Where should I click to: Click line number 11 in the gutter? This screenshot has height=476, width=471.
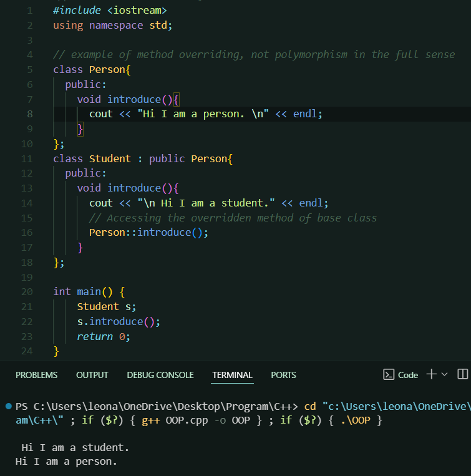[27, 158]
